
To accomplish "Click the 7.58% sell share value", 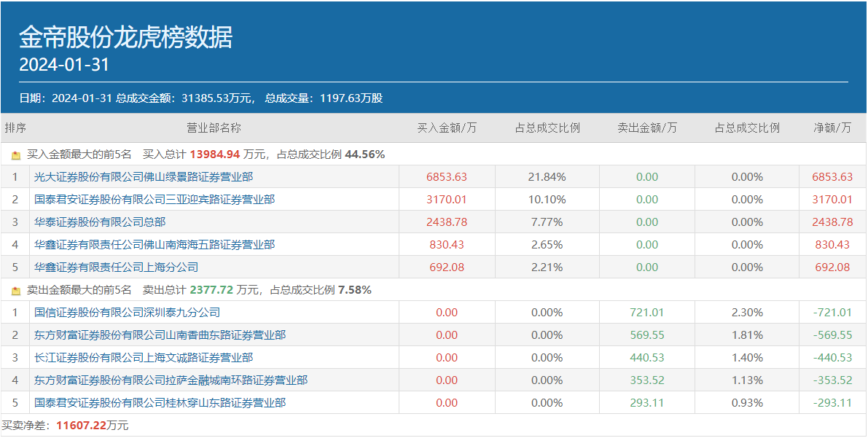I will pyautogui.click(x=354, y=289).
